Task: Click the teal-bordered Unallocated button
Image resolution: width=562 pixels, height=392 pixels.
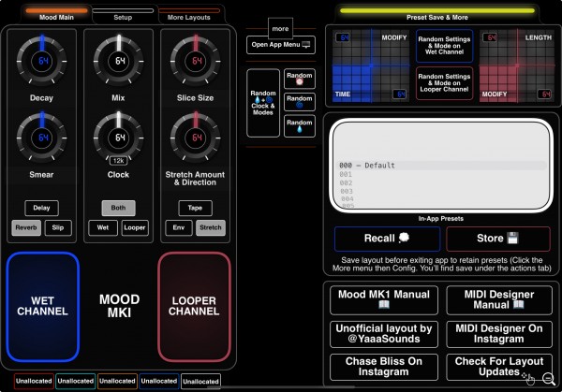Action: coord(76,382)
